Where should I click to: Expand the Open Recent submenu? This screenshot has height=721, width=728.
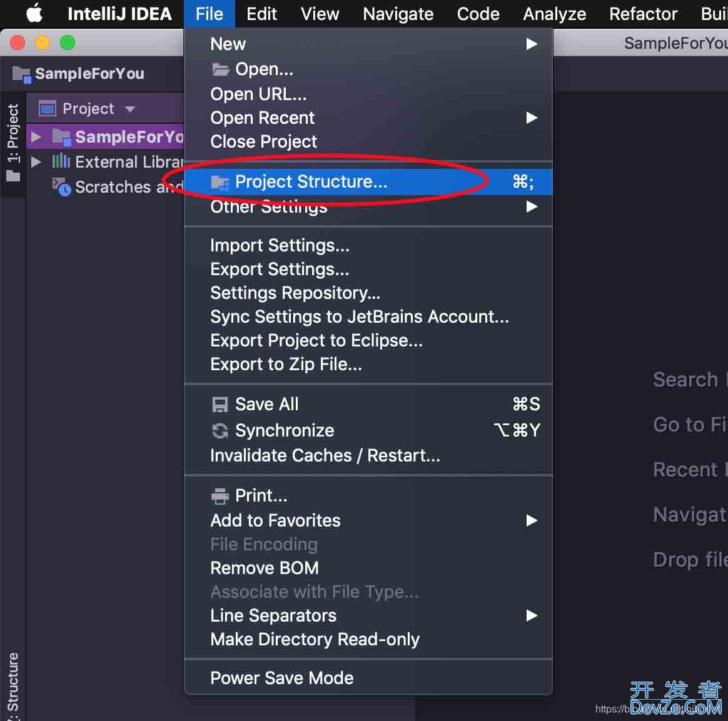368,118
